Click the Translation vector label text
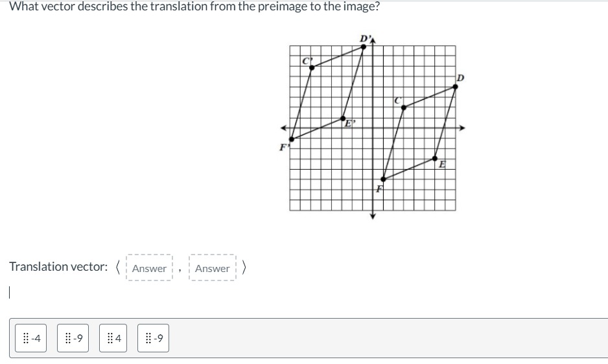This screenshot has height=364, width=608. [58, 267]
